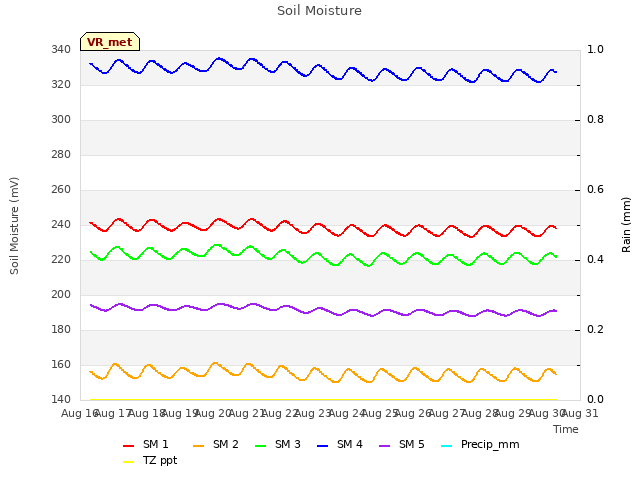Click the VR_met site label box
The image size is (640, 480).
pos(110,42)
